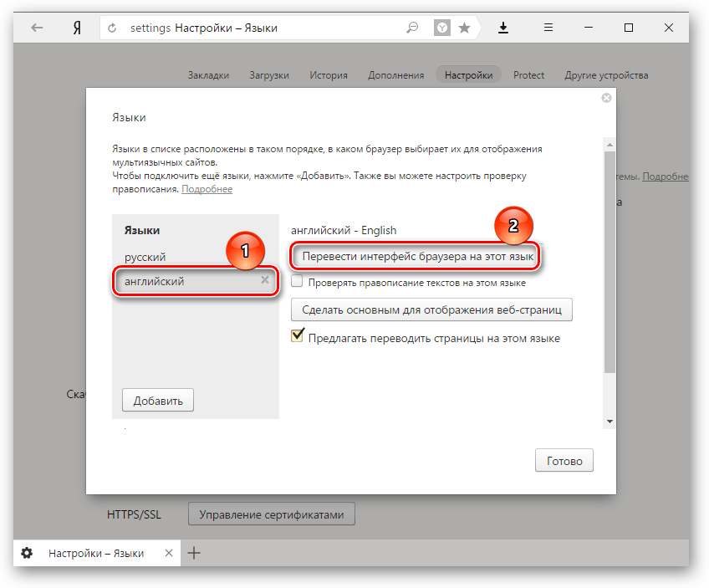Open the Другие устройства tab

pos(606,75)
